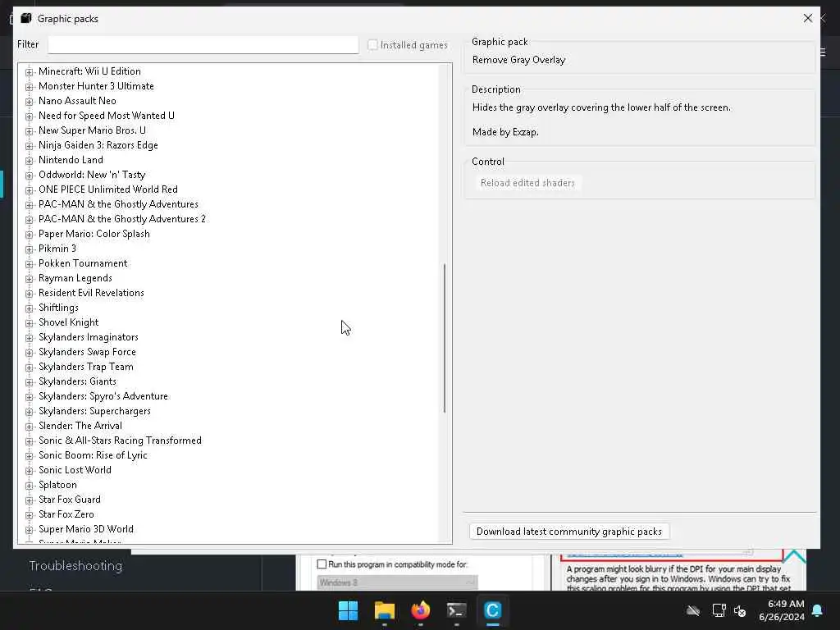Select Shiftlings in the game list

click(58, 308)
